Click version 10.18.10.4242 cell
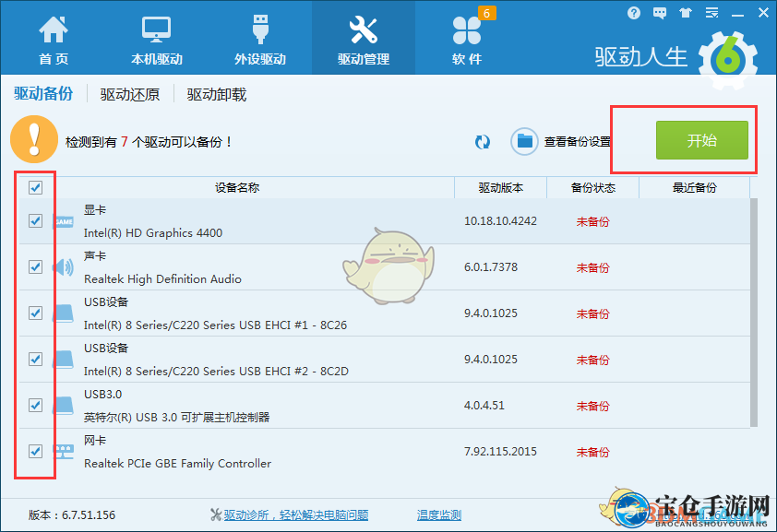Image resolution: width=777 pixels, height=532 pixels. [500, 220]
